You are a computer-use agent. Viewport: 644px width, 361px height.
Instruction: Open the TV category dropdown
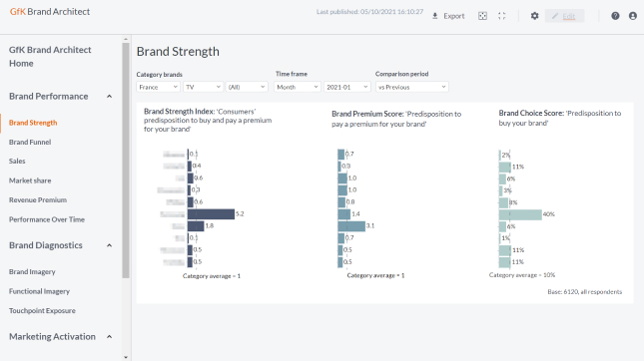point(203,87)
